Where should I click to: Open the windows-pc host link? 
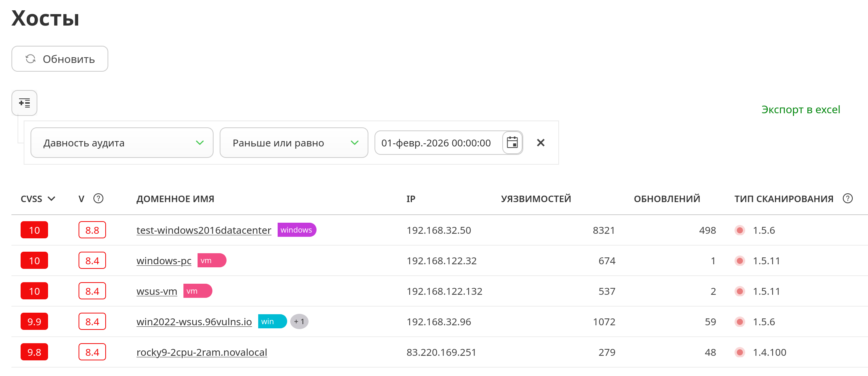pyautogui.click(x=164, y=261)
